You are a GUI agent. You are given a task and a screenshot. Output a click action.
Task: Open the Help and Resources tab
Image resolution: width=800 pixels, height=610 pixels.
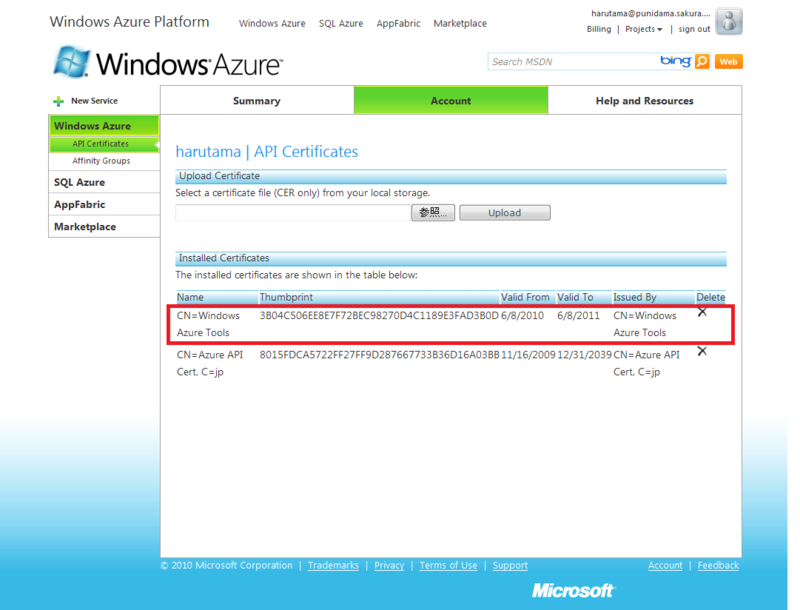[x=644, y=100]
